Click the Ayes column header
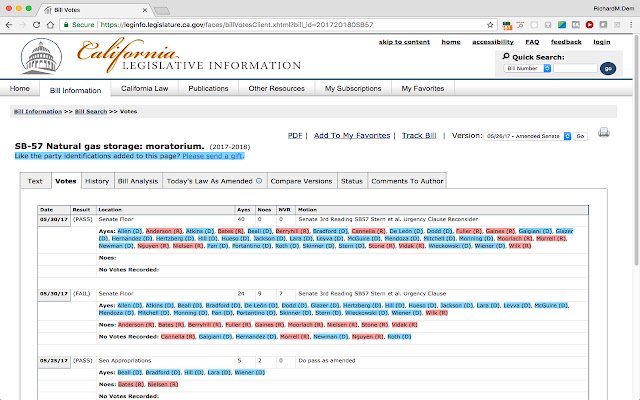Viewport: 640px width, 400px height. (x=244, y=210)
